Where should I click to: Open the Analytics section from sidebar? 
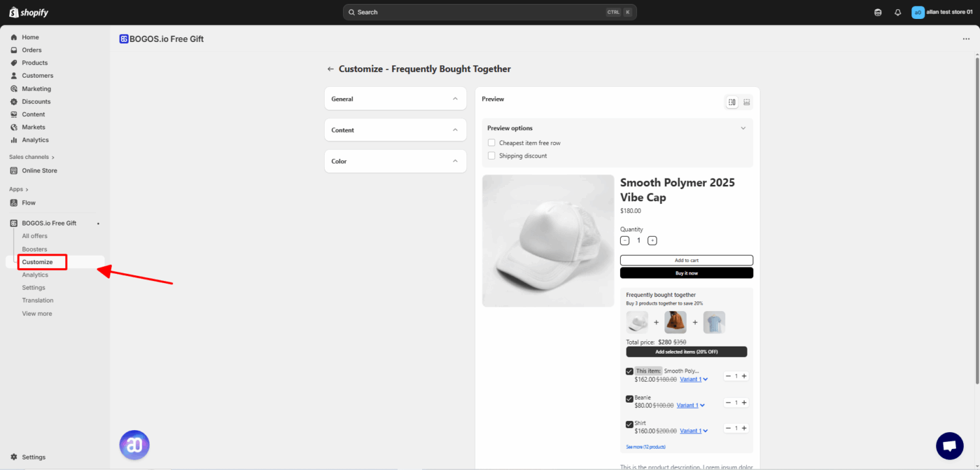click(35, 140)
